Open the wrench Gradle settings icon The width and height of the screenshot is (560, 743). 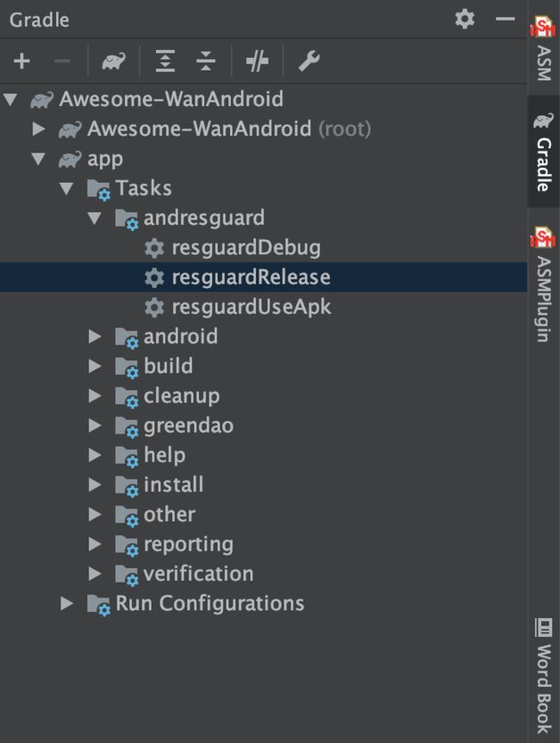coord(309,61)
